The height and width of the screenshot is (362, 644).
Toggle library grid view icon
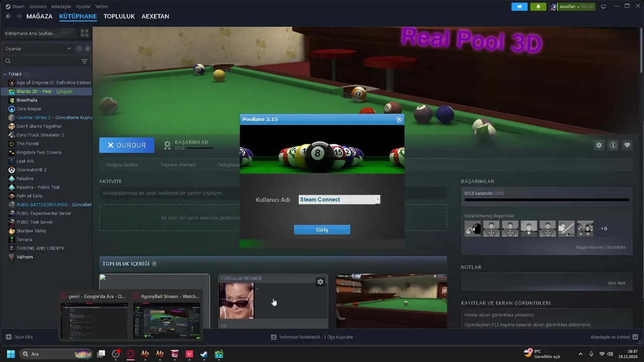(85, 33)
